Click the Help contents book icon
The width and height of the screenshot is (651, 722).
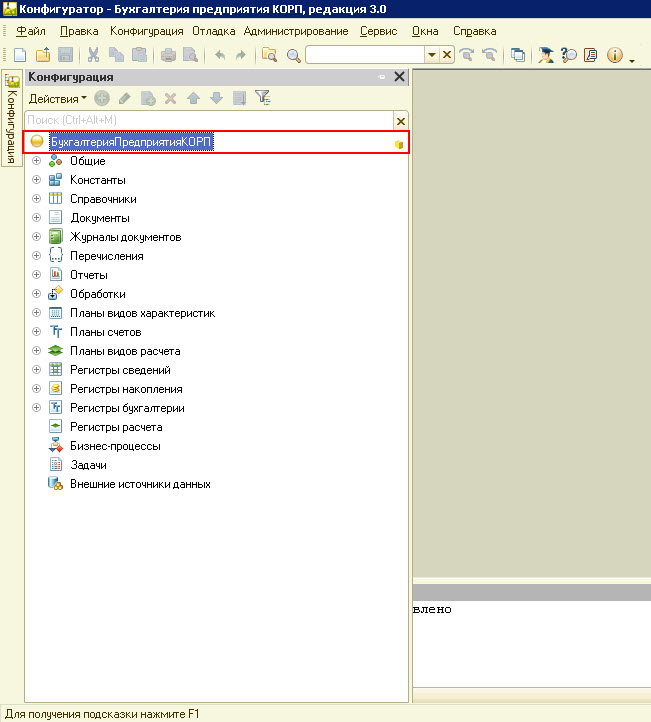click(591, 55)
